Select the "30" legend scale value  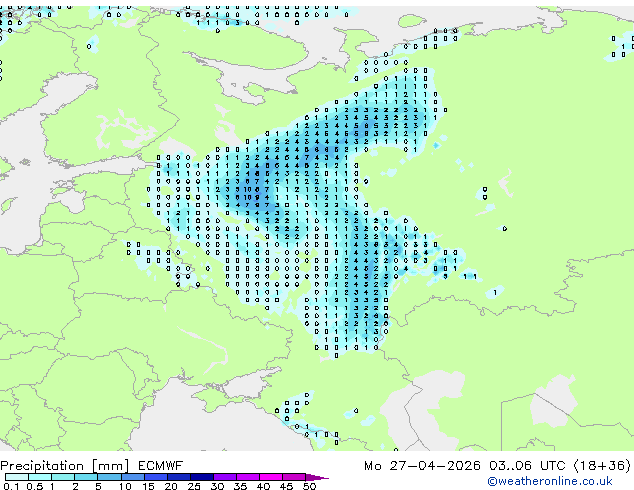[x=217, y=486]
